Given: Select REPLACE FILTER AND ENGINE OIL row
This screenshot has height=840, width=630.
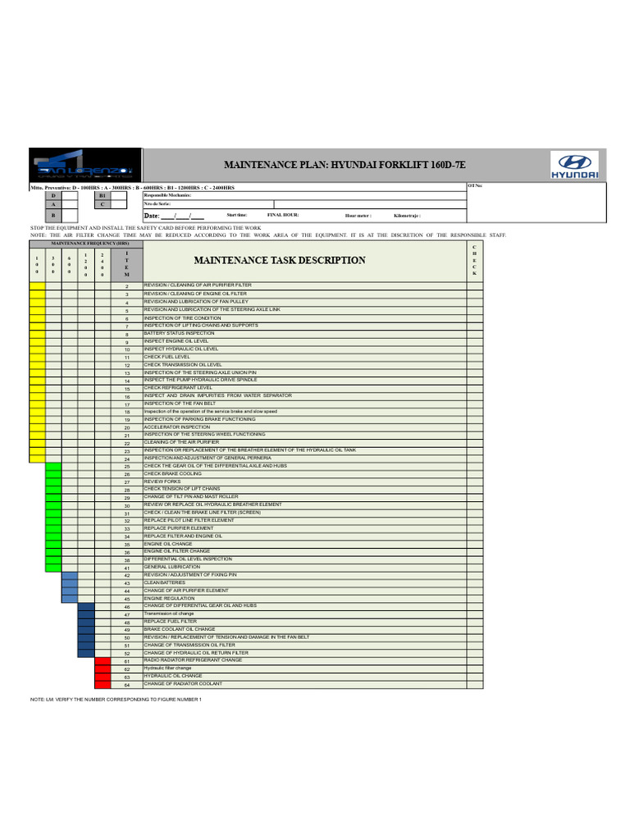Looking at the screenshot, I should pyautogui.click(x=305, y=536).
